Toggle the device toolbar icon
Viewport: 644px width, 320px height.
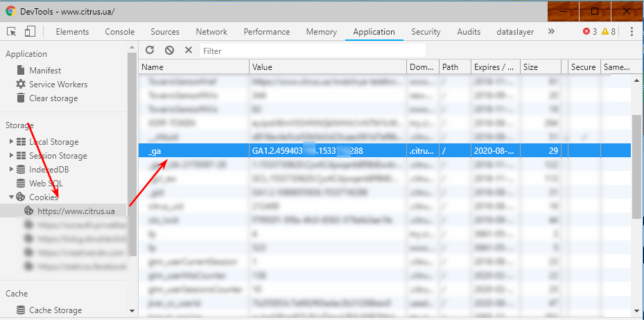30,32
